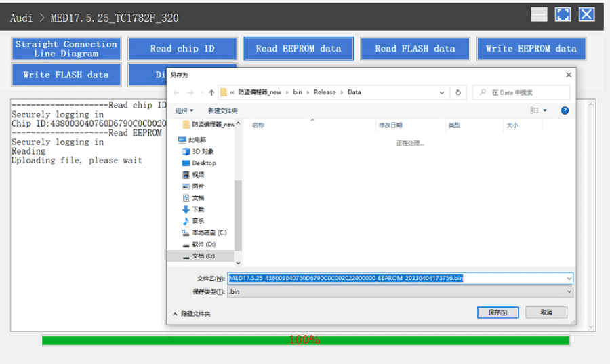Click the log panel scrollbar down arrow
The width and height of the screenshot is (610, 364).
pos(591,327)
